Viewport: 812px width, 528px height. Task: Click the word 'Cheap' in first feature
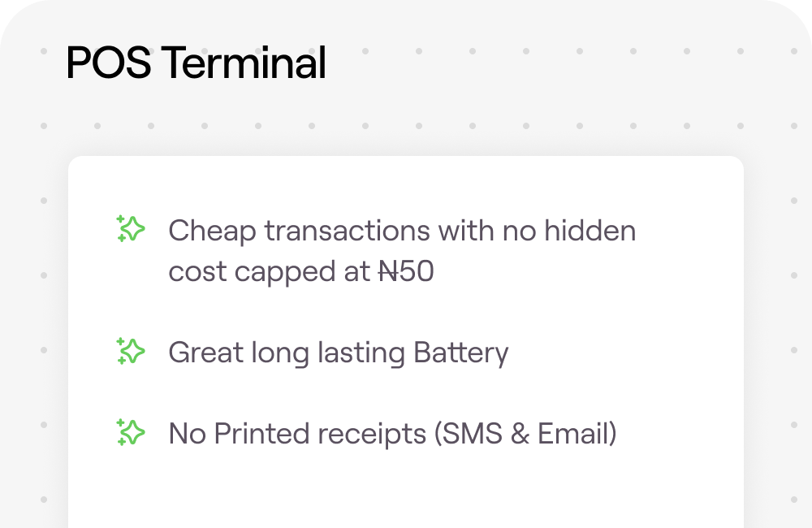coord(212,232)
